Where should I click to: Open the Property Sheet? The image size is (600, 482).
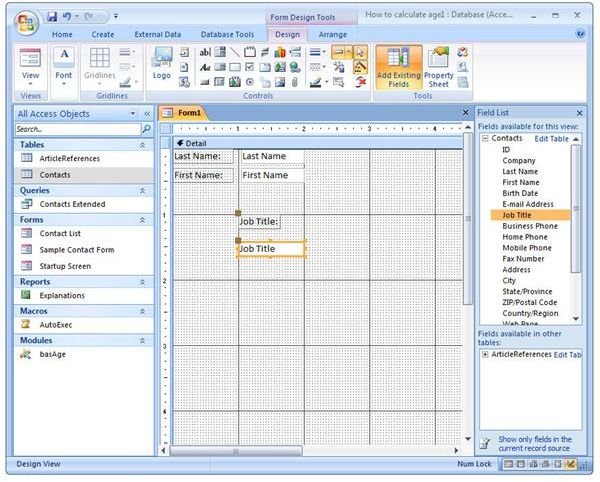pos(439,68)
